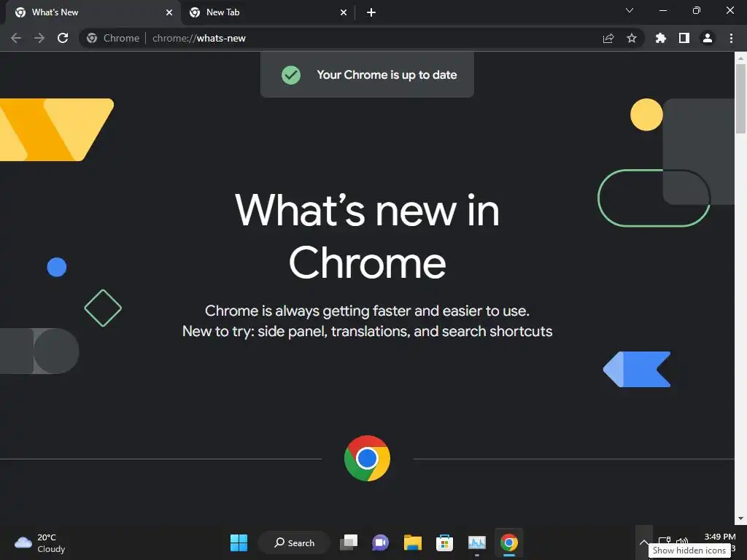This screenshot has width=747, height=560.
Task: Click the network icon in system tray
Action: [x=664, y=540]
